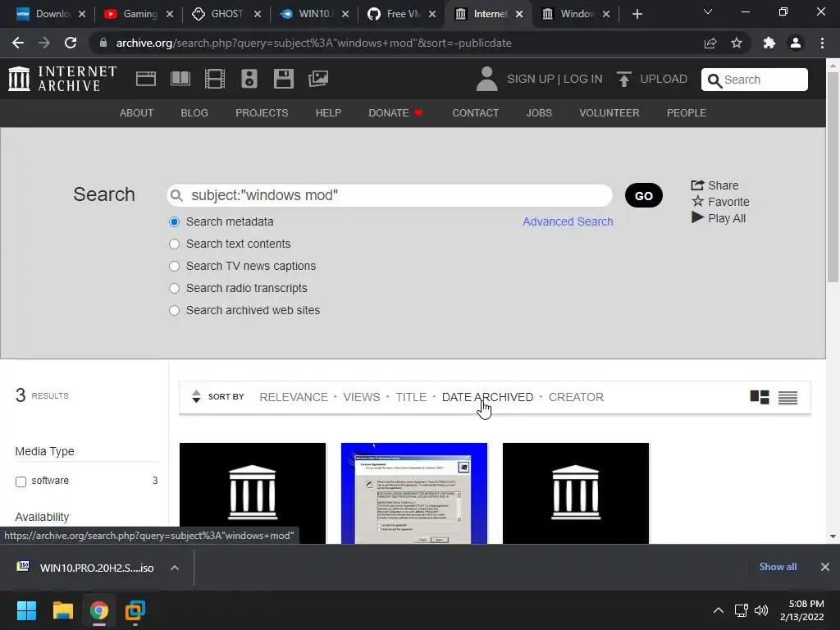The height and width of the screenshot is (630, 840).
Task: Open the VOLUNTEER menu item
Action: pos(609,113)
